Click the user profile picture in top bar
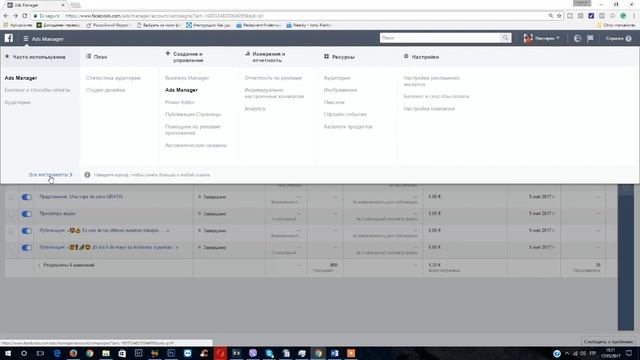Image resolution: width=640 pixels, height=360 pixels. tap(528, 38)
